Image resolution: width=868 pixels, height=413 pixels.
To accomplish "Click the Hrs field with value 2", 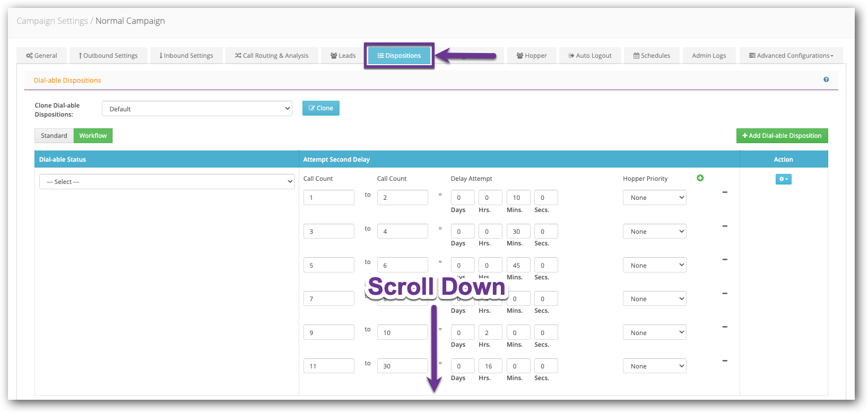I will coord(490,332).
